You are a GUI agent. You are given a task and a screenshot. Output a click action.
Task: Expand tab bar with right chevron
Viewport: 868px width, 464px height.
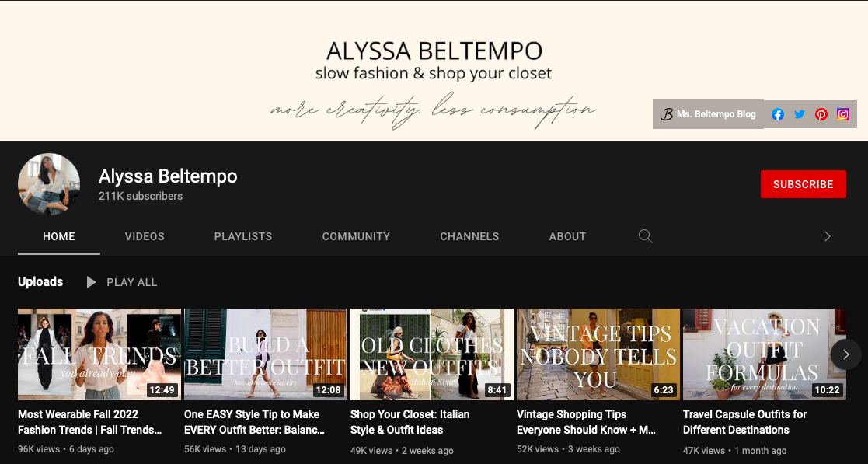(x=828, y=236)
